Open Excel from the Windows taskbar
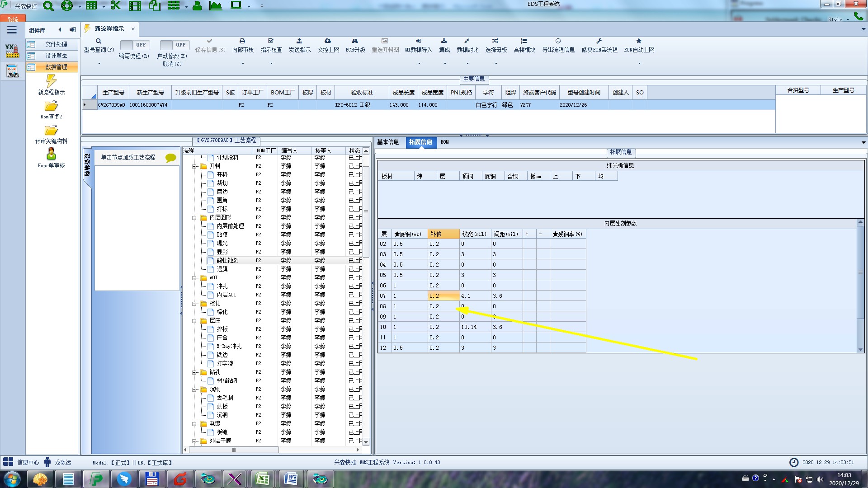Image resolution: width=868 pixels, height=488 pixels. click(x=263, y=479)
